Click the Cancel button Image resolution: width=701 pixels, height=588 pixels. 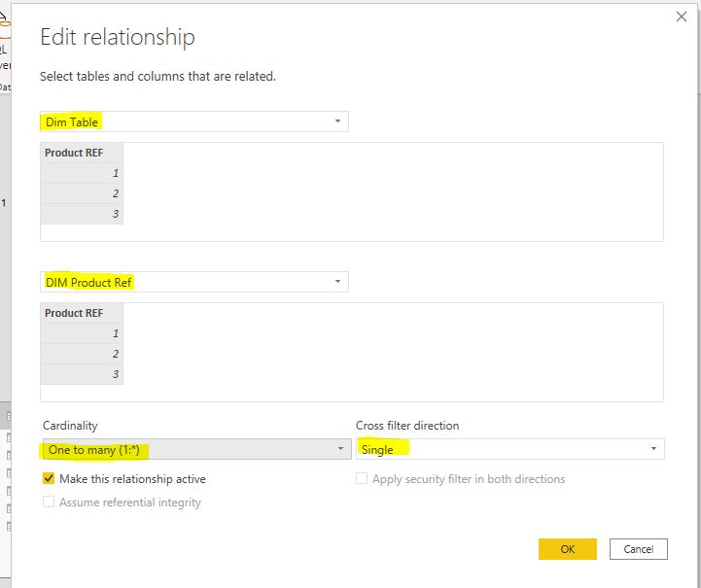click(639, 549)
